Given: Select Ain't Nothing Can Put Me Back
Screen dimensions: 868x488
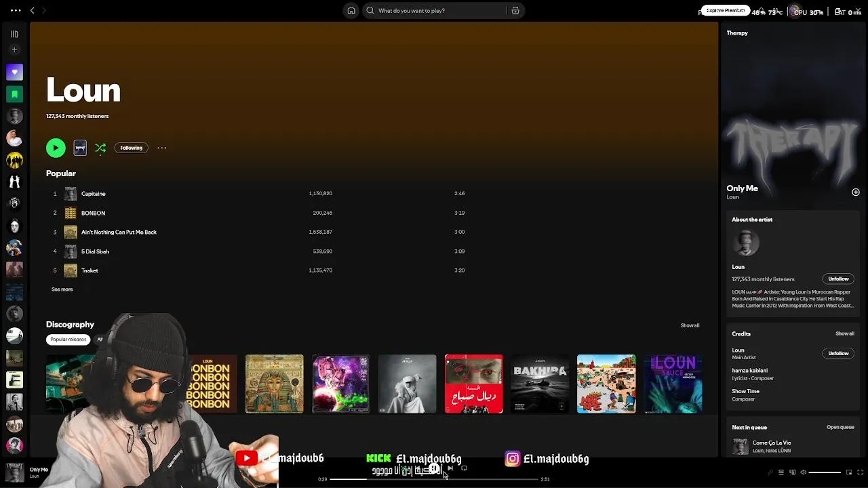Looking at the screenshot, I should coord(119,232).
